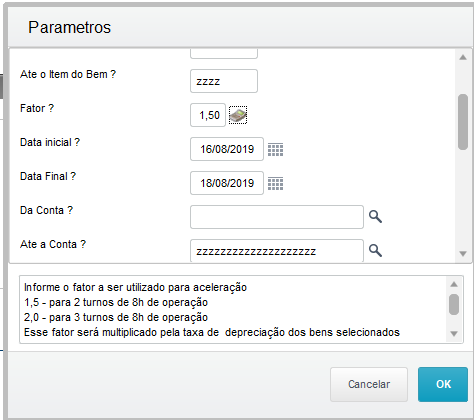This screenshot has width=474, height=420.
Task: Click the down arrow of parameters scrollbar
Action: click(463, 254)
